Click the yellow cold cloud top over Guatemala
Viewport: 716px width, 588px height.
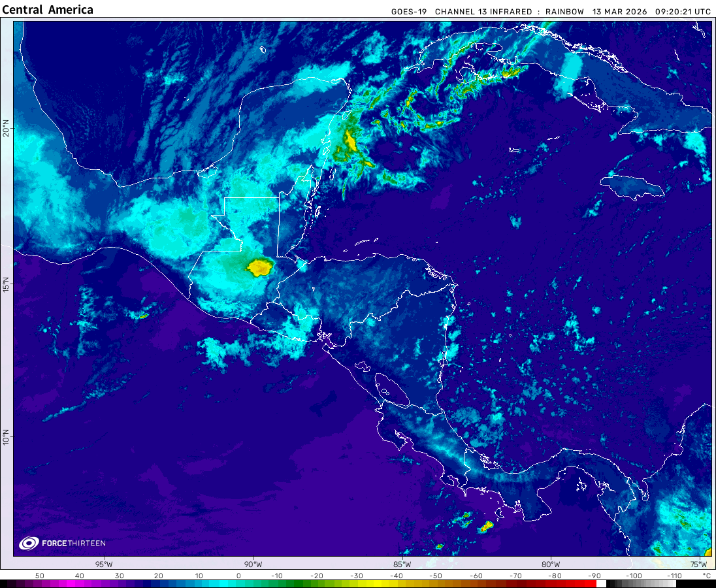(x=259, y=267)
